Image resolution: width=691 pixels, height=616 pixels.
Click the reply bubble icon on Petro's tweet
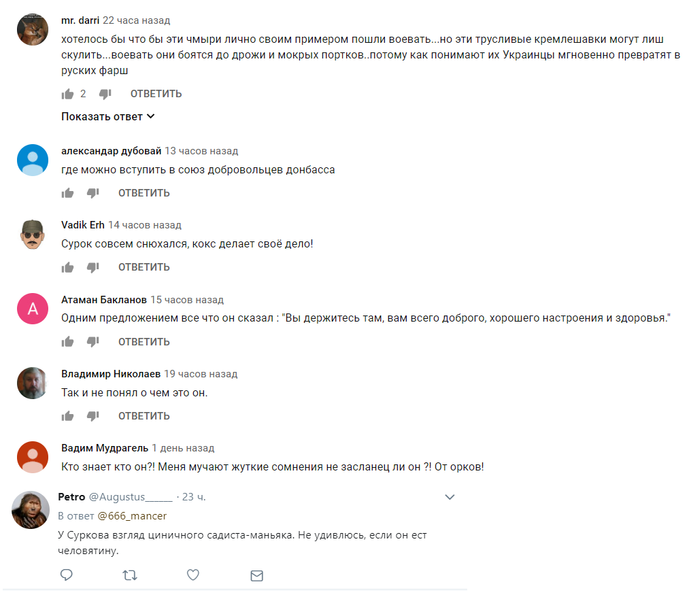(x=66, y=575)
